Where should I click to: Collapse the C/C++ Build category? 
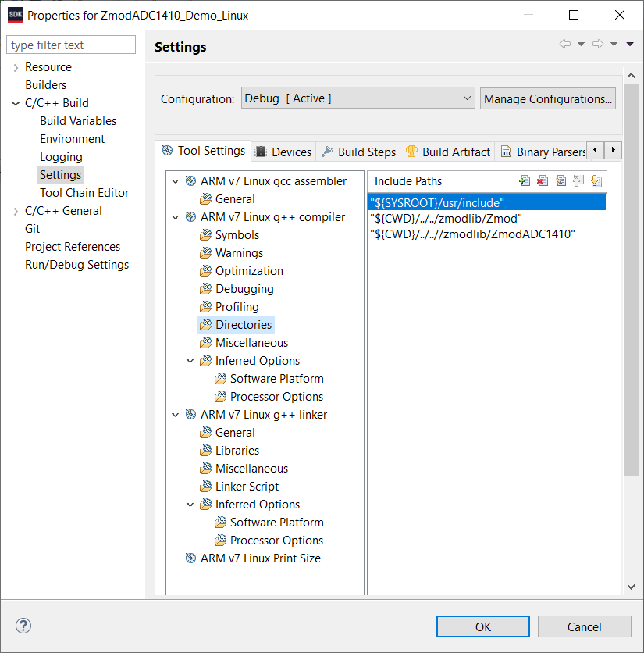pyautogui.click(x=16, y=103)
